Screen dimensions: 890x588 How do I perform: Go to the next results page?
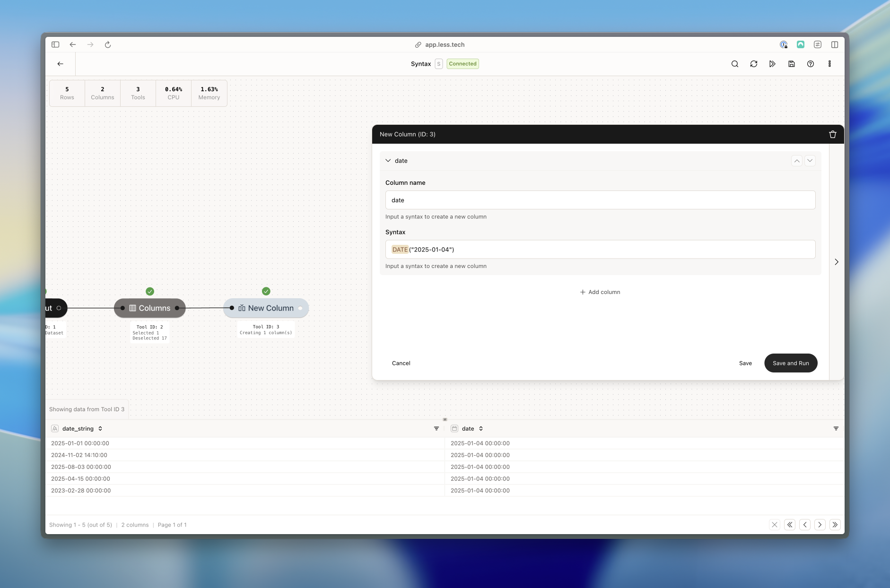820,525
